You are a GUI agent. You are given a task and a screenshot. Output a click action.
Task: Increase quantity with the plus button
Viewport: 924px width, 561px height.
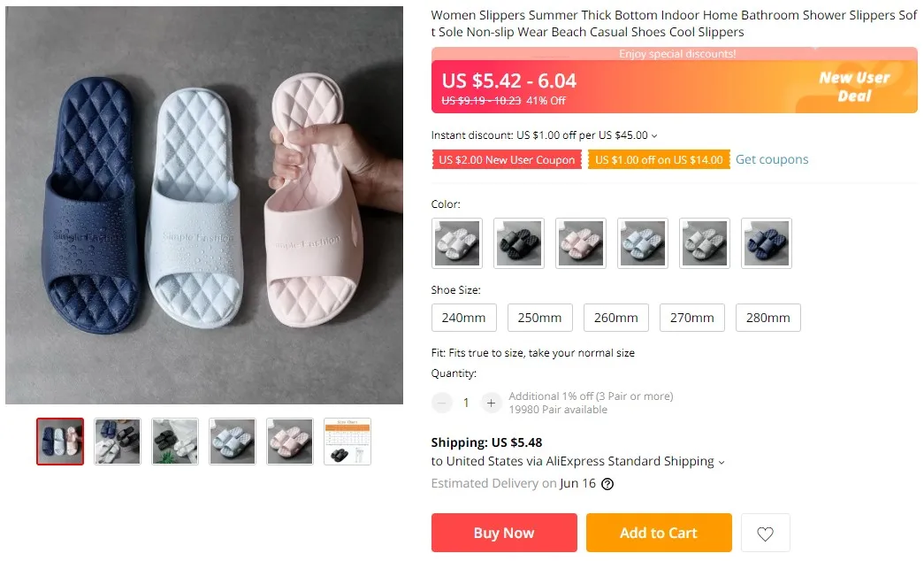(492, 403)
